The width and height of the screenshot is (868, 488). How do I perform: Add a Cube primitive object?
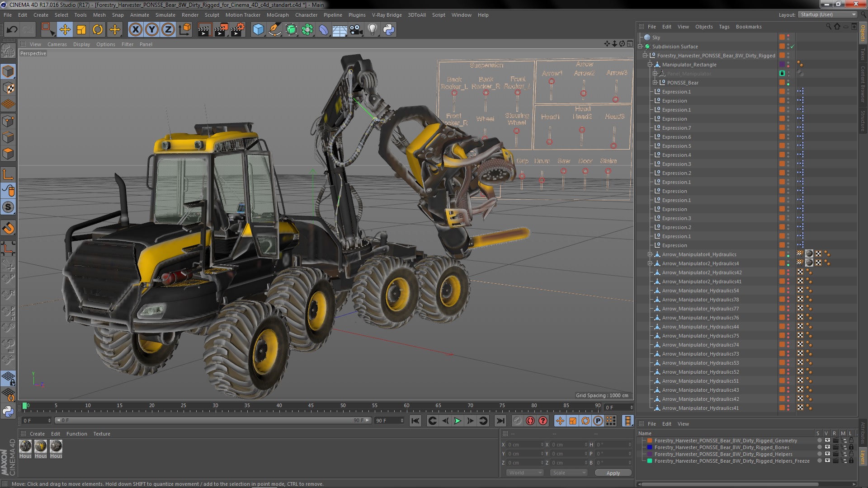[x=258, y=30]
